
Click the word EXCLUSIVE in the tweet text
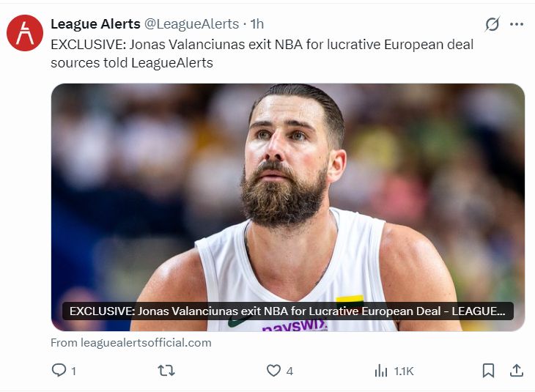81,45
